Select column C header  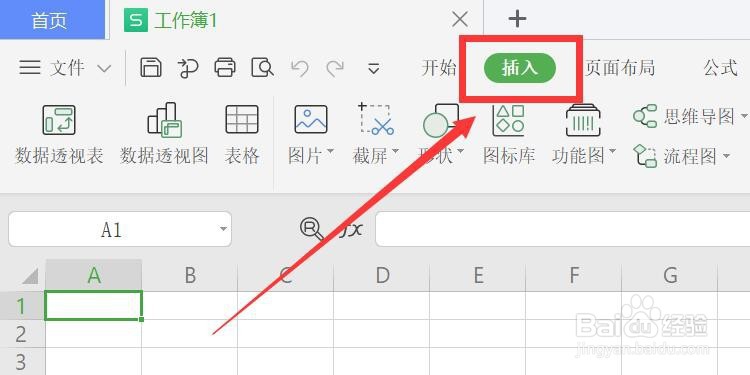pyautogui.click(x=286, y=275)
